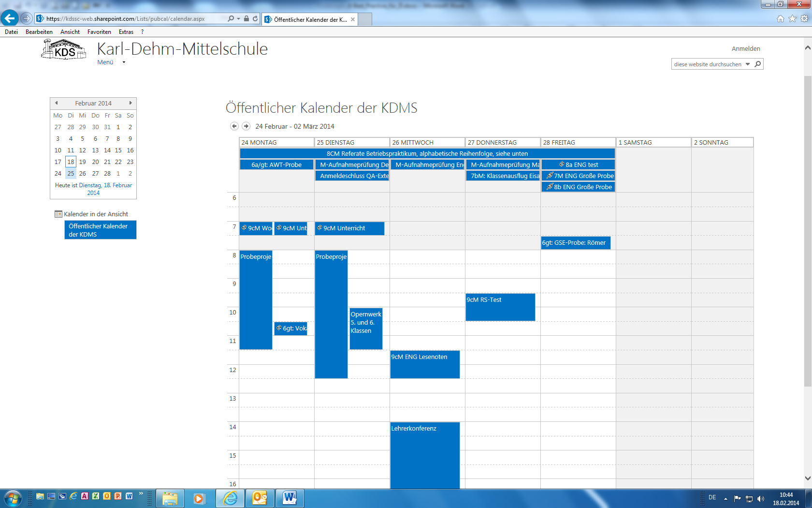Open browser settings gear icon
The width and height of the screenshot is (812, 508).
(804, 19)
